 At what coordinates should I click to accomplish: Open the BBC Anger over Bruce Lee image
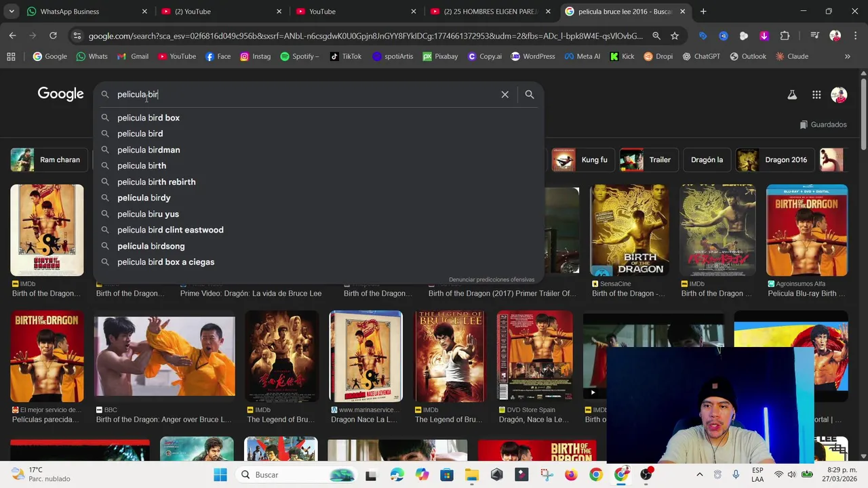click(x=165, y=357)
